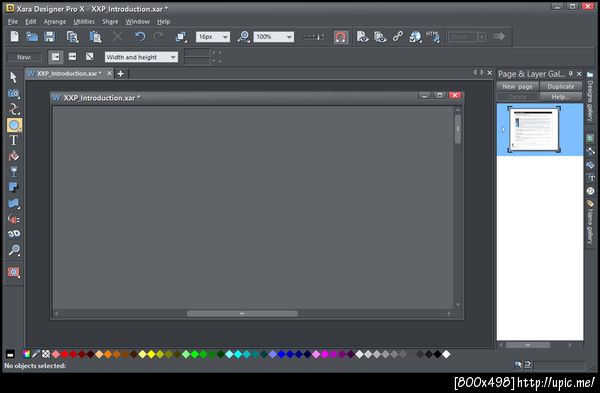600x393 pixels.
Task: Select the Ellipse shape tool
Action: pyautogui.click(x=14, y=125)
